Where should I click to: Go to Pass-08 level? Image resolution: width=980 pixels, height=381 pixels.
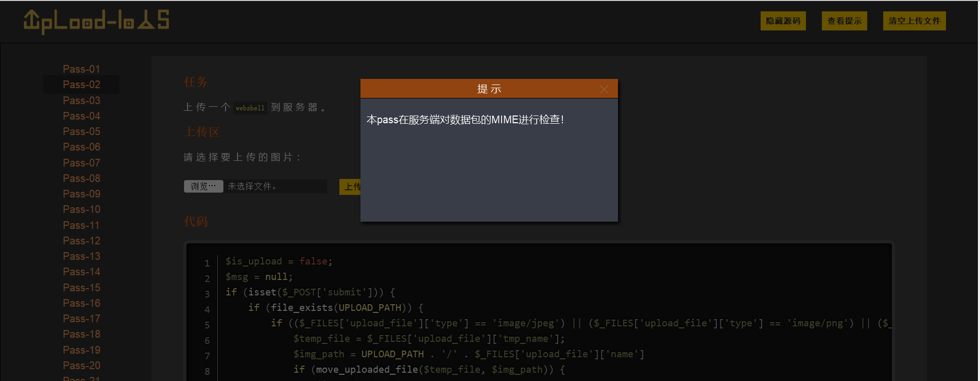(x=81, y=178)
